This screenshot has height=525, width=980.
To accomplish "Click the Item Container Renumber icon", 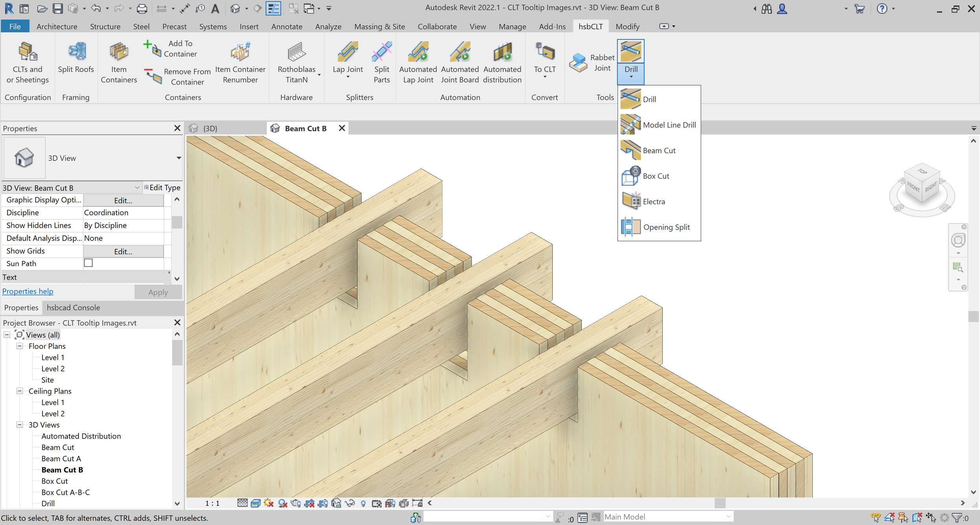I will click(x=240, y=52).
